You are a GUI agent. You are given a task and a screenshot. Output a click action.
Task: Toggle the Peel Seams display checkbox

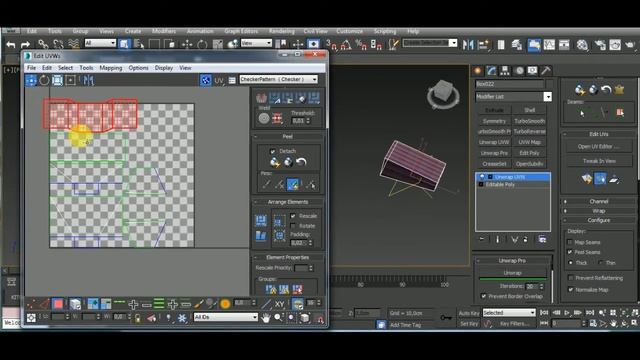(570, 252)
